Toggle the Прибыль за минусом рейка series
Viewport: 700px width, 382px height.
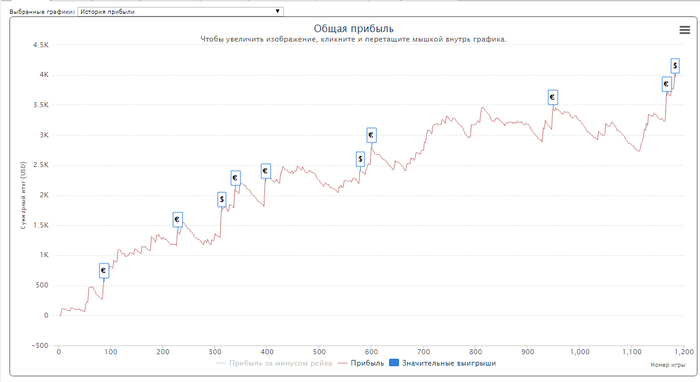pyautogui.click(x=274, y=363)
